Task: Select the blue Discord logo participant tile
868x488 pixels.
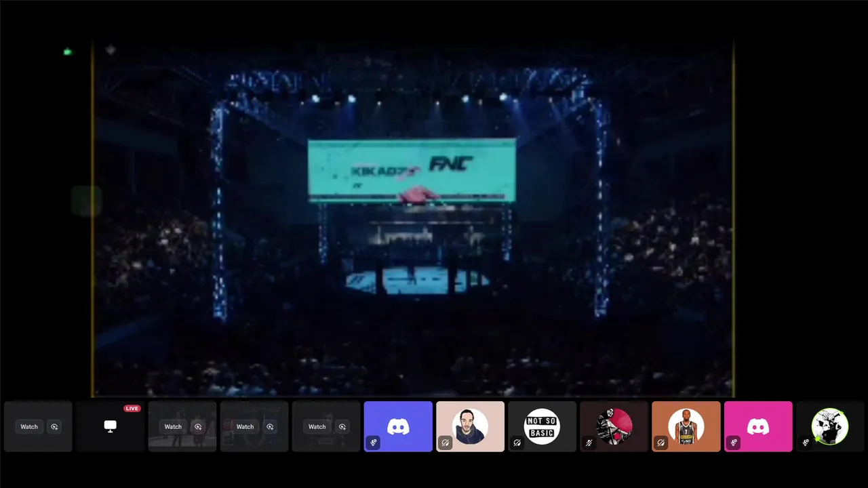Action: (x=398, y=426)
